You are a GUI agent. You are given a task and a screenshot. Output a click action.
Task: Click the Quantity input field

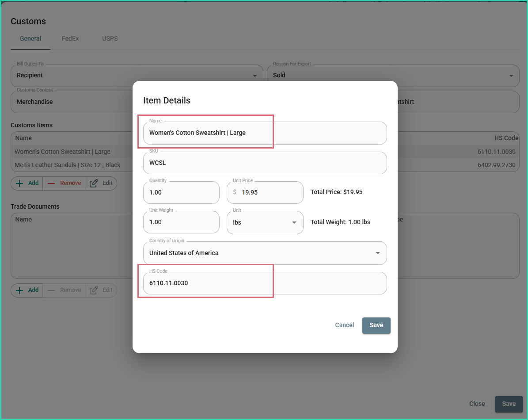[181, 192]
